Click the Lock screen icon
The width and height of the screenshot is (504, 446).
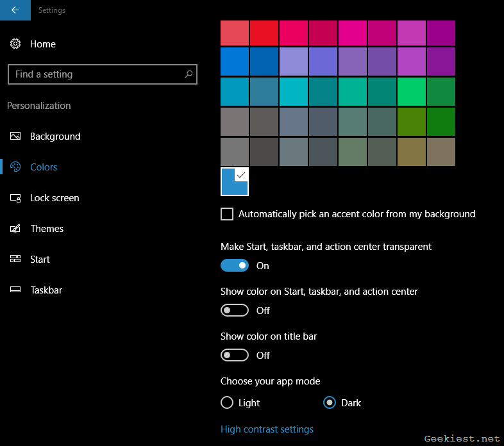click(x=16, y=198)
